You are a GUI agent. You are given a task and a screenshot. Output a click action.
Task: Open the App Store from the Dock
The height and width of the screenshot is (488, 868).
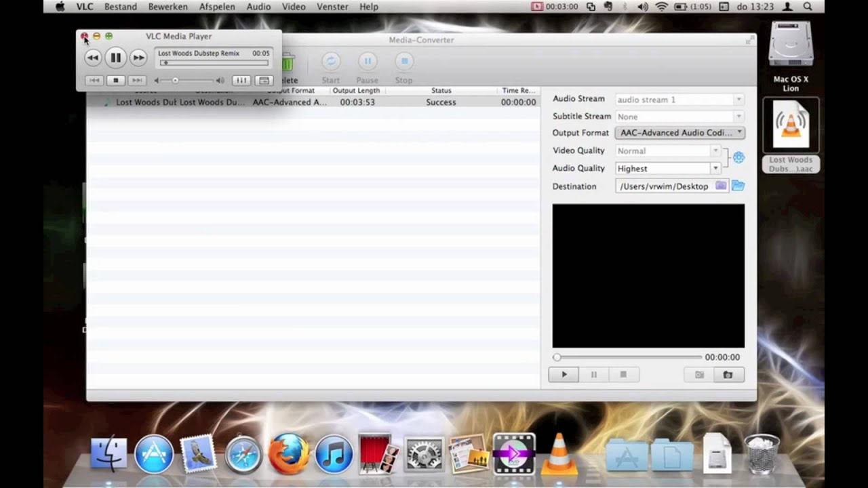pos(154,453)
